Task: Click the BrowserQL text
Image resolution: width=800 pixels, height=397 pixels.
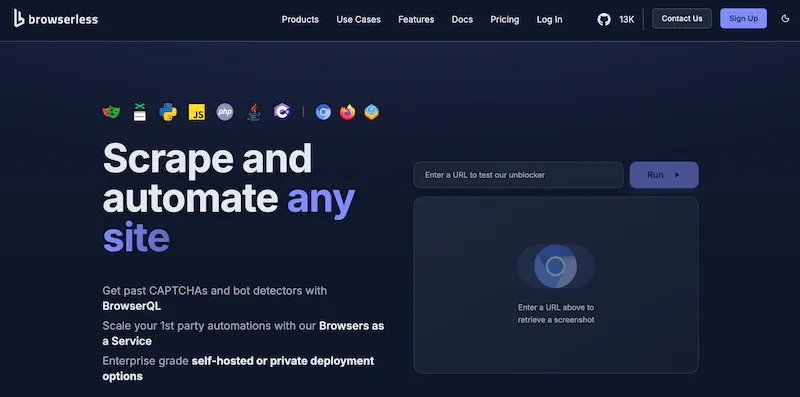Action: click(x=132, y=306)
